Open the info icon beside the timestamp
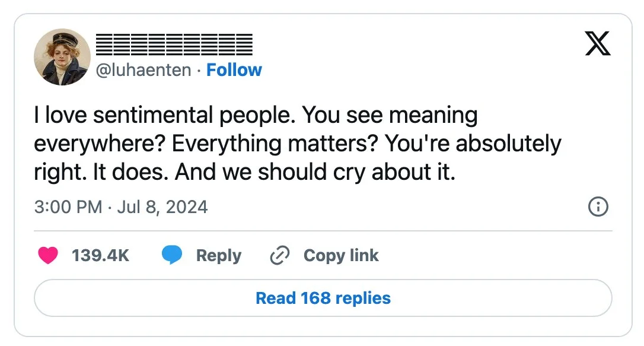The height and width of the screenshot is (346, 644). click(597, 207)
